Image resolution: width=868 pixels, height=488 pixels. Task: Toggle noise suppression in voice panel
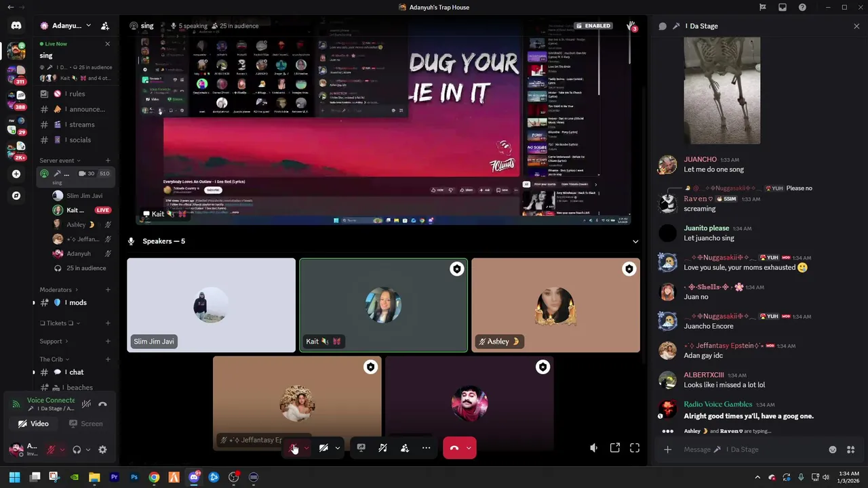tap(86, 404)
